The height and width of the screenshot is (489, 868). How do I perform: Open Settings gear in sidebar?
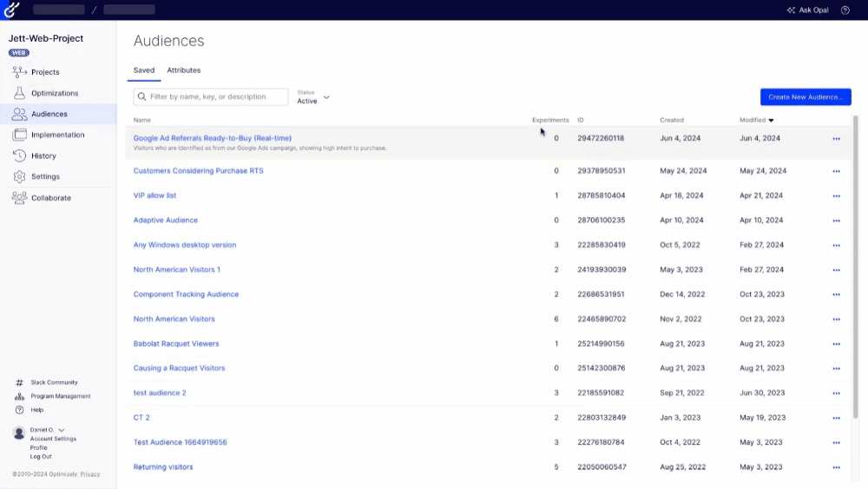click(20, 177)
